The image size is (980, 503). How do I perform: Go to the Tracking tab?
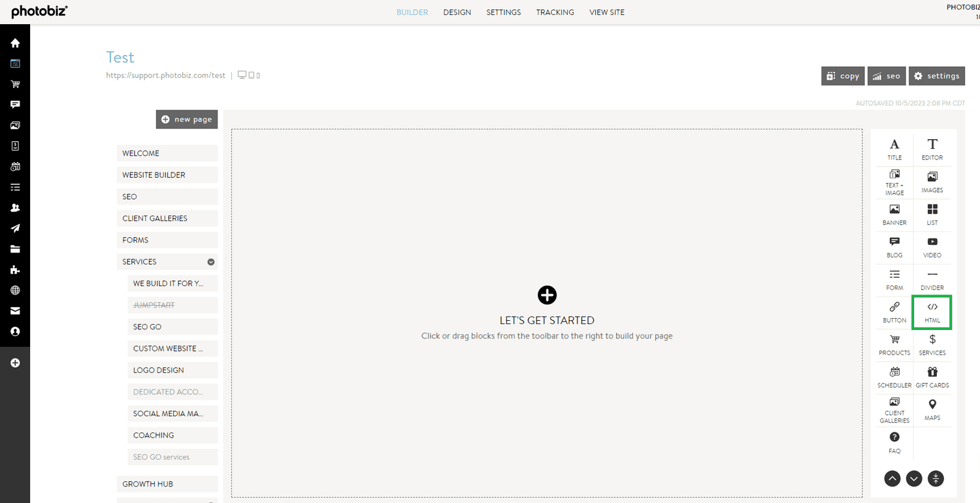tap(555, 12)
